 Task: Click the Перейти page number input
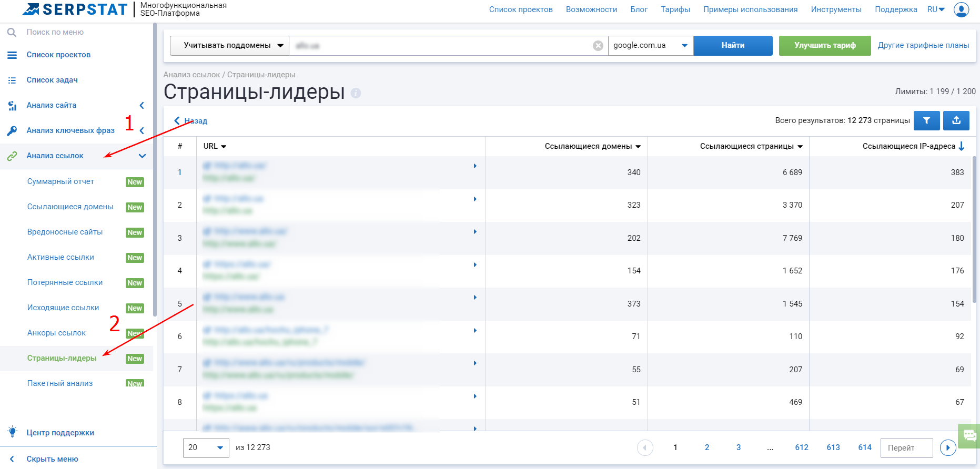click(x=907, y=448)
